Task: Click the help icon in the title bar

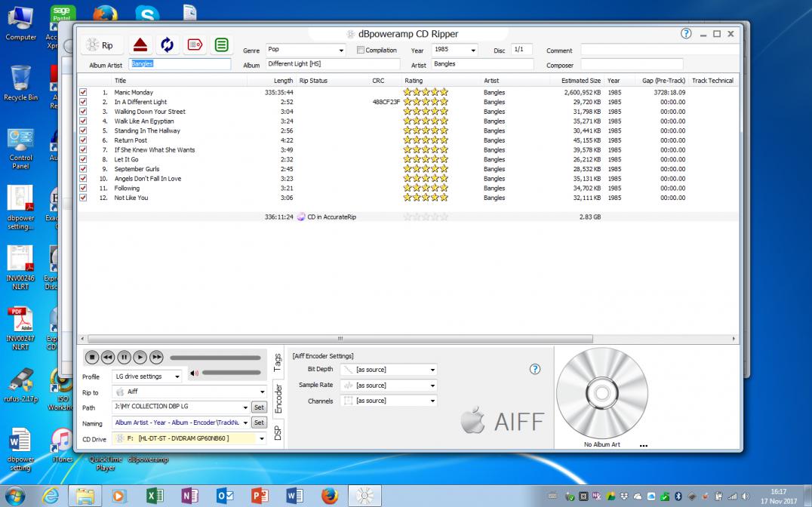Action: [x=685, y=34]
